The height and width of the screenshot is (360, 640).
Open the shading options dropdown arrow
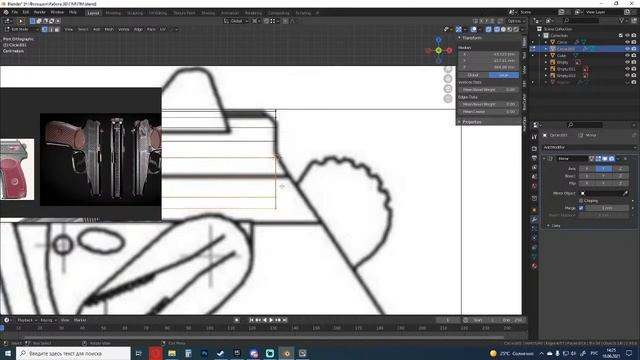click(522, 29)
